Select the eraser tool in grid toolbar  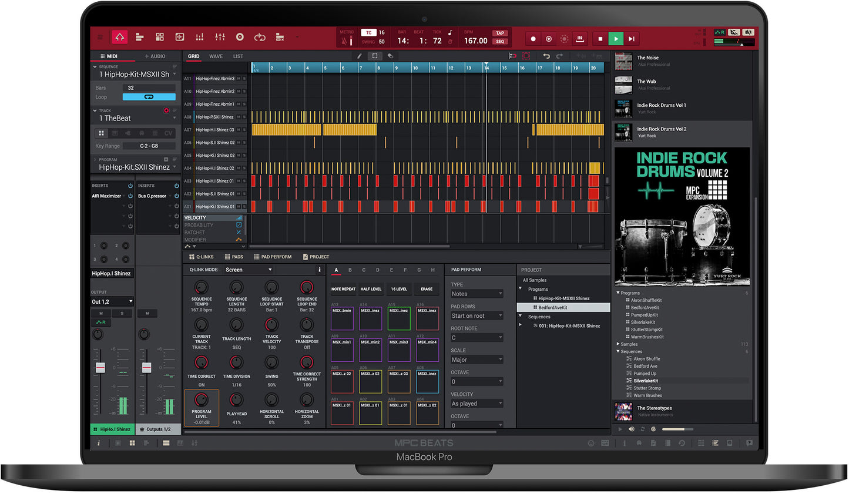390,56
